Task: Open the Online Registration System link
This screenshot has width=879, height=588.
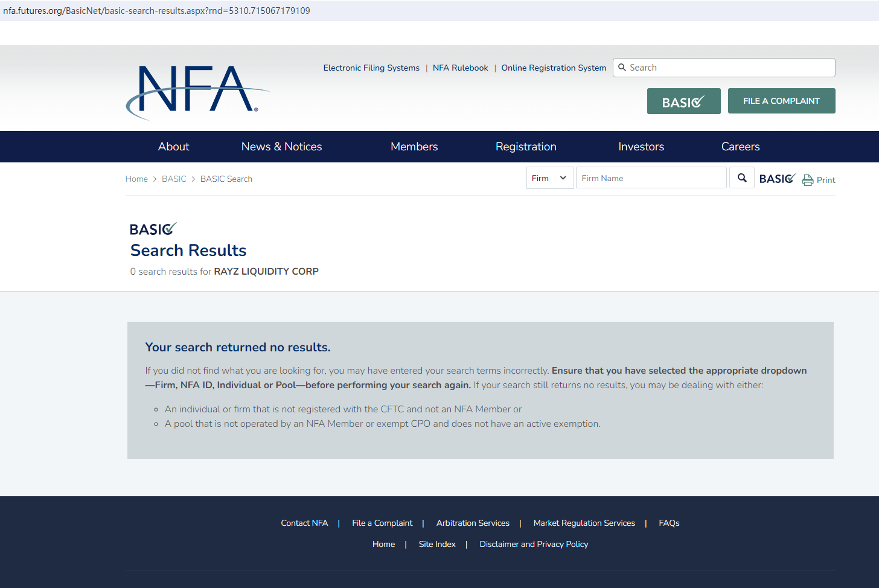Action: (x=554, y=68)
